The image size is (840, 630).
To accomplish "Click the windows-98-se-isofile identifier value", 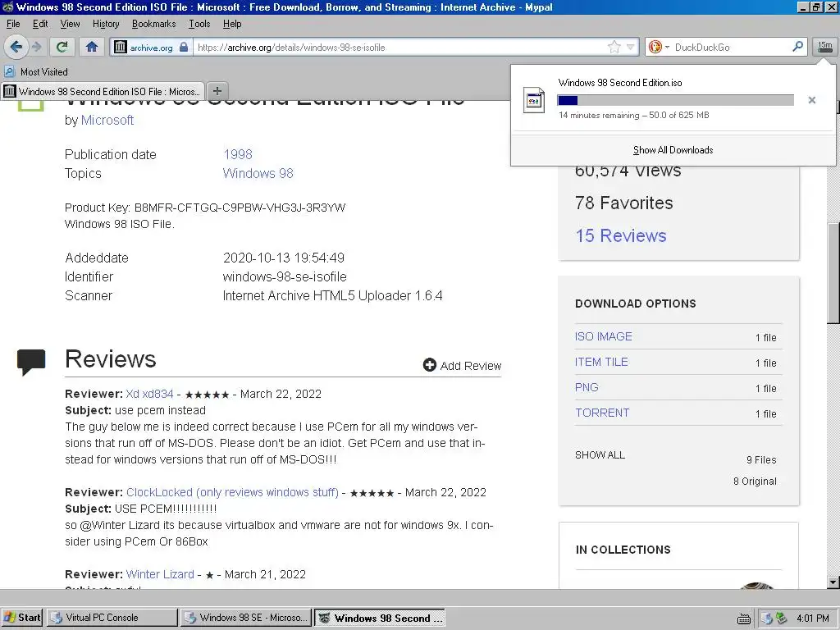I will (x=285, y=277).
